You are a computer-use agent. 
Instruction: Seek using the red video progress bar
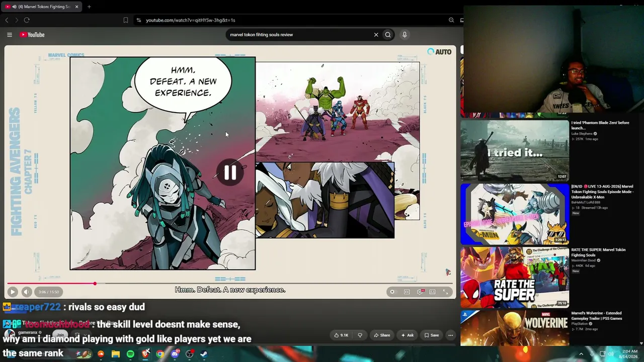point(230,284)
